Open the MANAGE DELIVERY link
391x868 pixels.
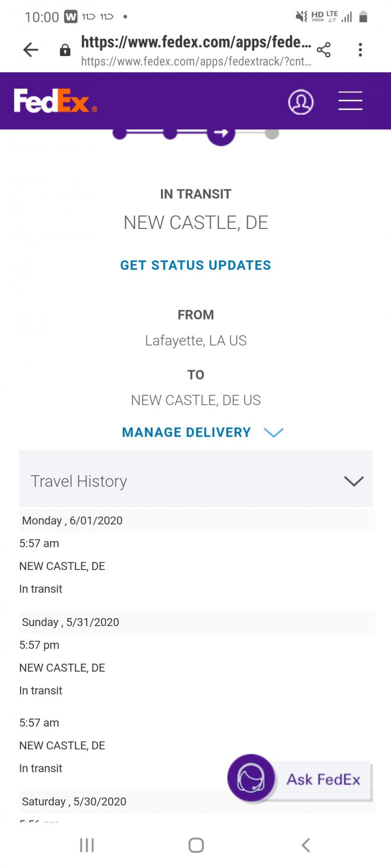186,432
